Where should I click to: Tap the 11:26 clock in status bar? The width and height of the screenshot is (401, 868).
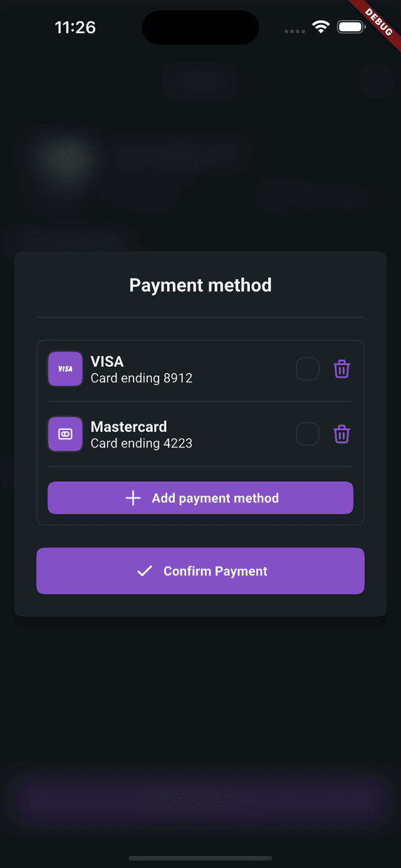coord(75,28)
